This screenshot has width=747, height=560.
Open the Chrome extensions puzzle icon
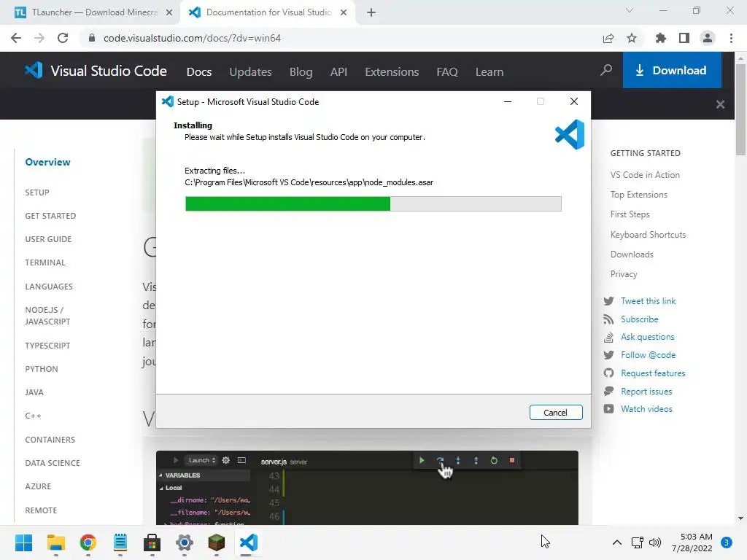pos(660,38)
